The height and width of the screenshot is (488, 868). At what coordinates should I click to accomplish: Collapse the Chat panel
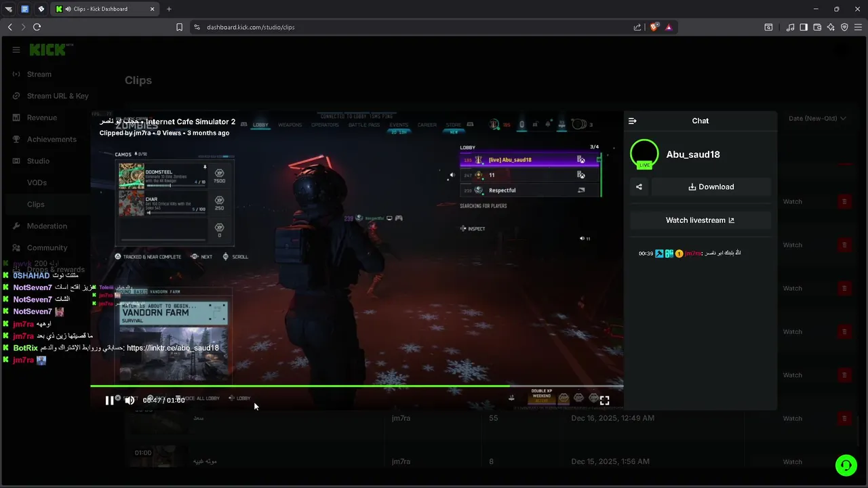tap(633, 121)
